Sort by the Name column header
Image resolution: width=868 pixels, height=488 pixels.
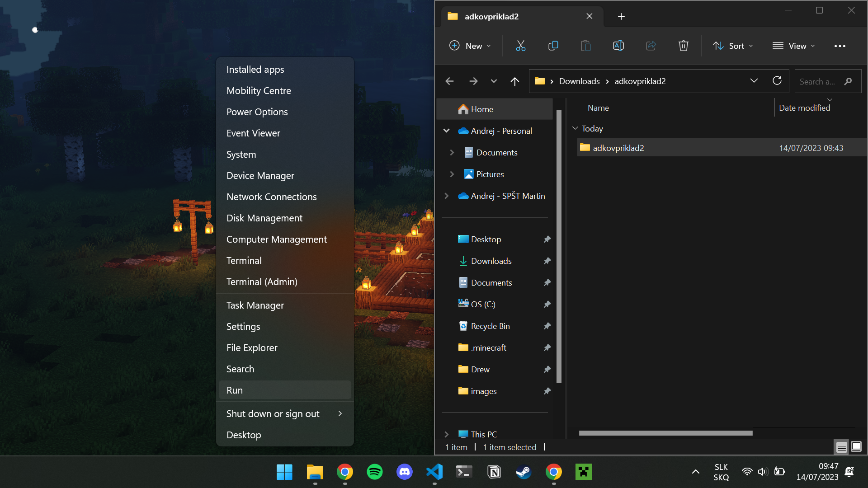click(x=598, y=108)
